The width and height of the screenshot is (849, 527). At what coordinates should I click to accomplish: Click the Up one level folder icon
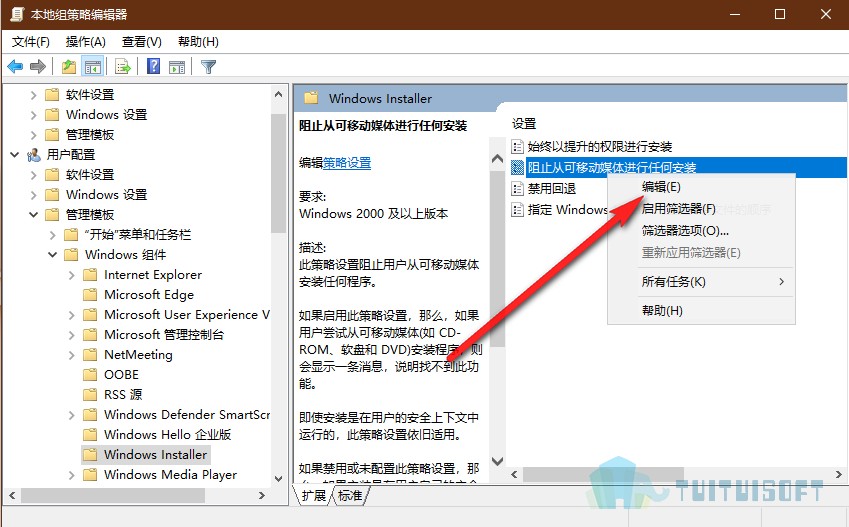[69, 67]
